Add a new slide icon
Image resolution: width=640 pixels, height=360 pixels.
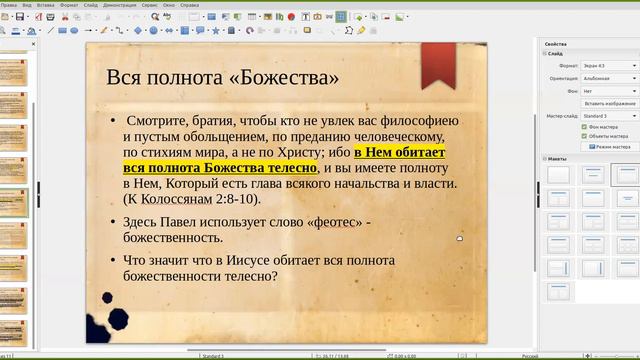[358, 17]
